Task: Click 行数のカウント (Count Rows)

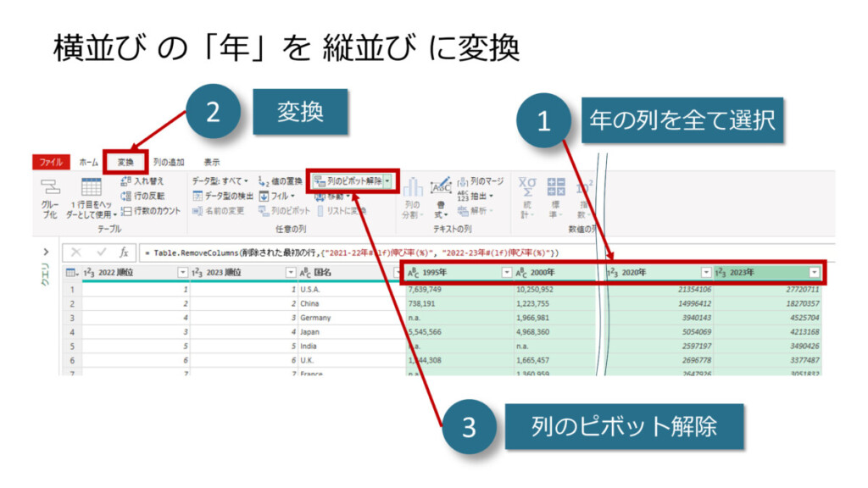Action: 150,211
